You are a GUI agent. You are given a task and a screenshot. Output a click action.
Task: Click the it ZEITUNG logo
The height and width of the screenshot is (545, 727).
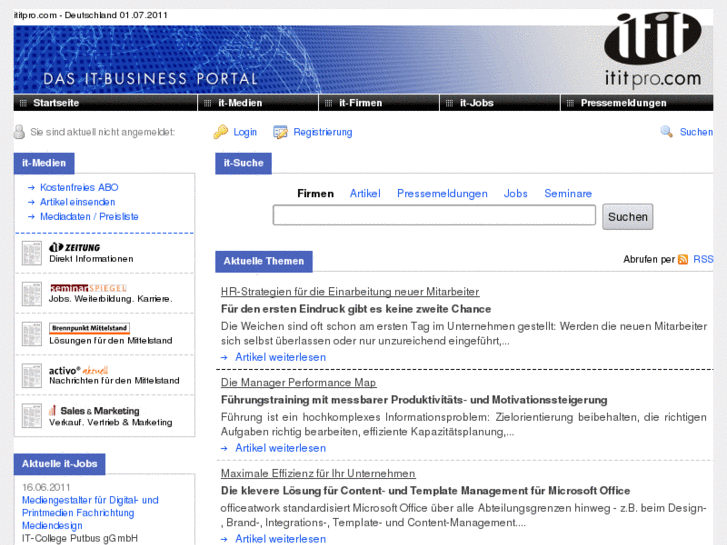pyautogui.click(x=75, y=247)
